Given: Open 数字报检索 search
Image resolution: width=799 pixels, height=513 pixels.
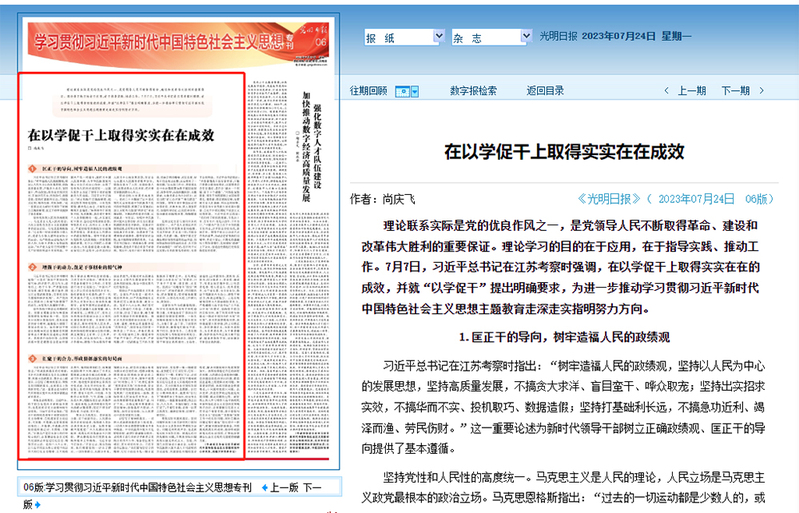Looking at the screenshot, I should [473, 91].
